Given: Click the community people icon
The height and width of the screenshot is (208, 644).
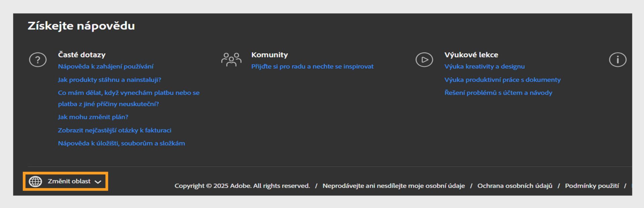Looking at the screenshot, I should [231, 60].
